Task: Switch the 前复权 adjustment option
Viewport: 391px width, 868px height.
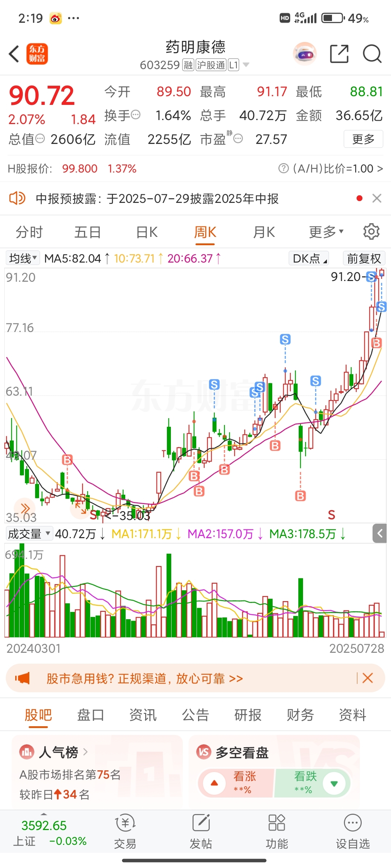Action: click(364, 259)
